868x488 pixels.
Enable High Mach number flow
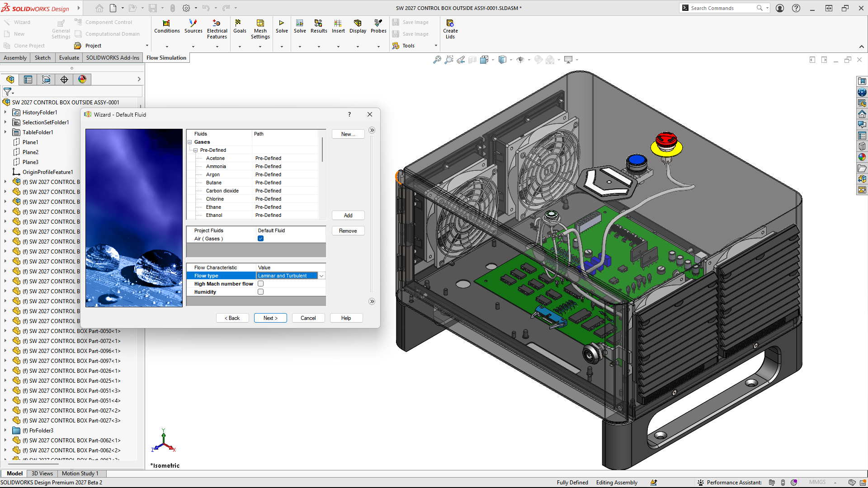pyautogui.click(x=261, y=284)
